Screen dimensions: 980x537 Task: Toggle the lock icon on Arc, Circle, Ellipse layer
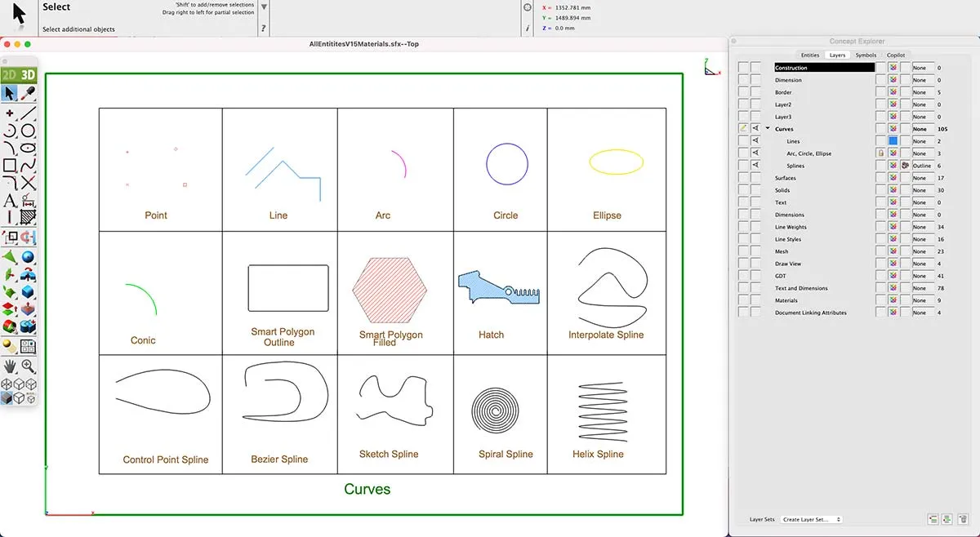(880, 153)
